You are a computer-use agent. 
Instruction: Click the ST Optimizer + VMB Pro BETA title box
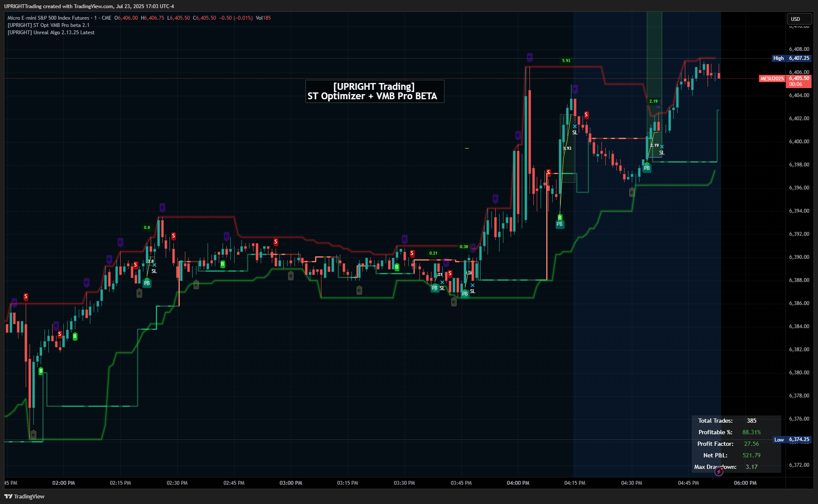(x=375, y=92)
